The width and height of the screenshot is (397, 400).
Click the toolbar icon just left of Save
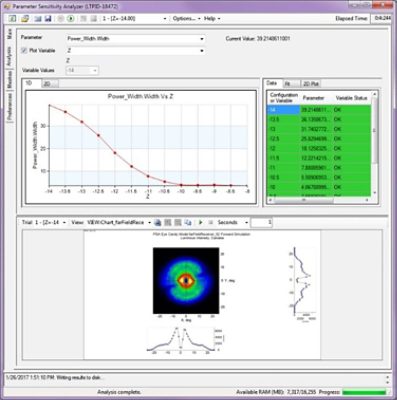coord(38,19)
